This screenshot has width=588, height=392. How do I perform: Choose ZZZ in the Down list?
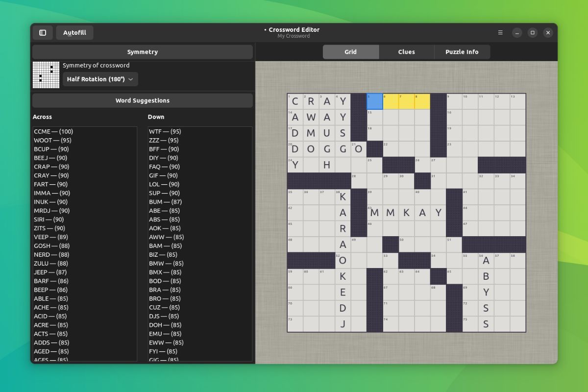158,140
